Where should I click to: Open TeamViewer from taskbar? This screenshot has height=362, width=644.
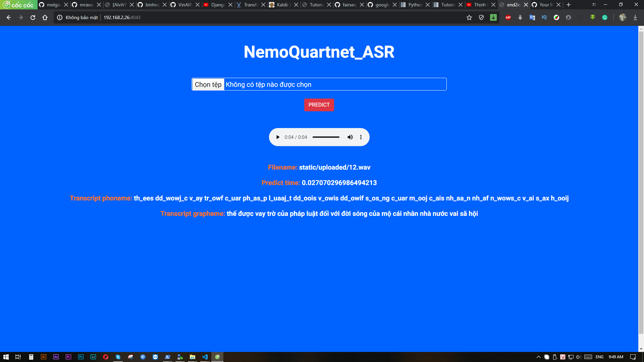click(x=155, y=357)
